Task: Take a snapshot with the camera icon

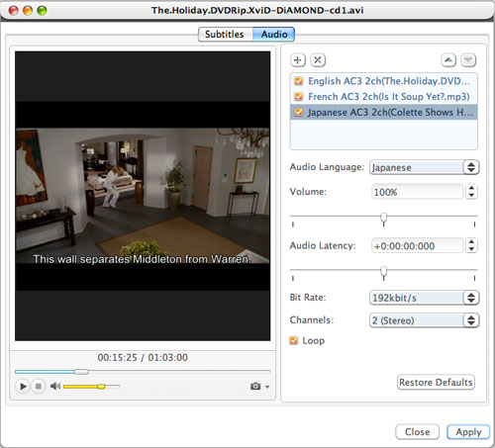Action: pos(255,386)
